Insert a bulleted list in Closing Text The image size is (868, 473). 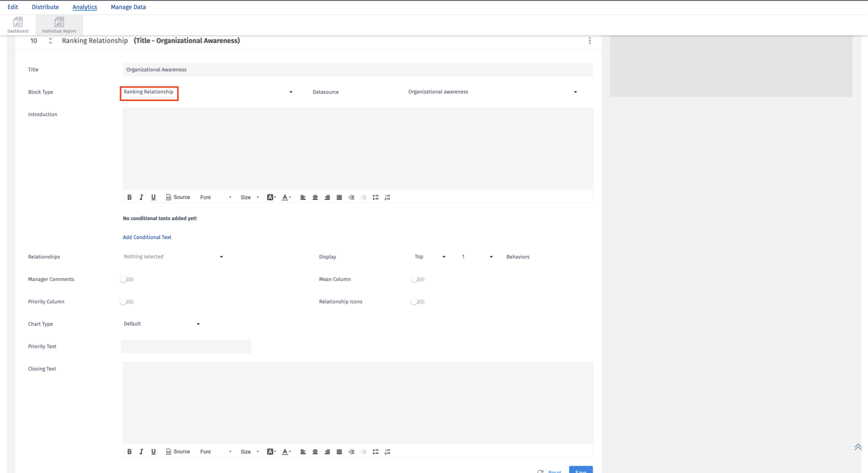click(375, 451)
